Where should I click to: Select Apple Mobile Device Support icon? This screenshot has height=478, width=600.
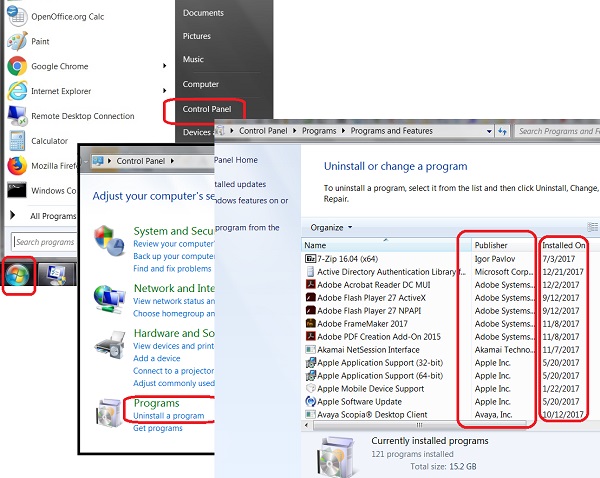[x=310, y=388]
